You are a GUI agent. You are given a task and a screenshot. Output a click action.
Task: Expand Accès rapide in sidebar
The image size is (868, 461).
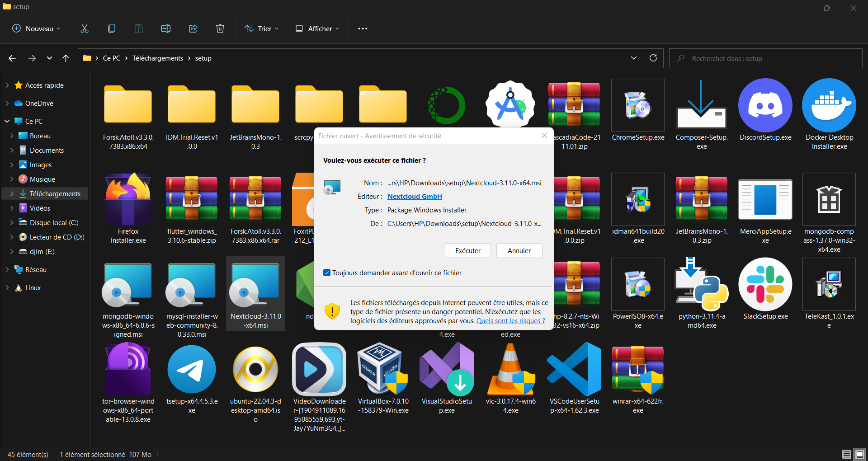7,85
